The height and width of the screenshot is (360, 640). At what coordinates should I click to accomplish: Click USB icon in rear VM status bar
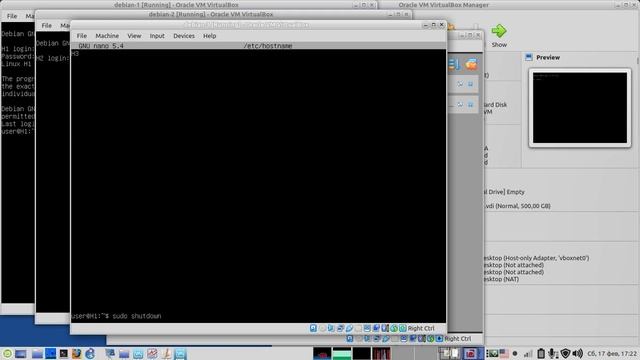(386, 339)
